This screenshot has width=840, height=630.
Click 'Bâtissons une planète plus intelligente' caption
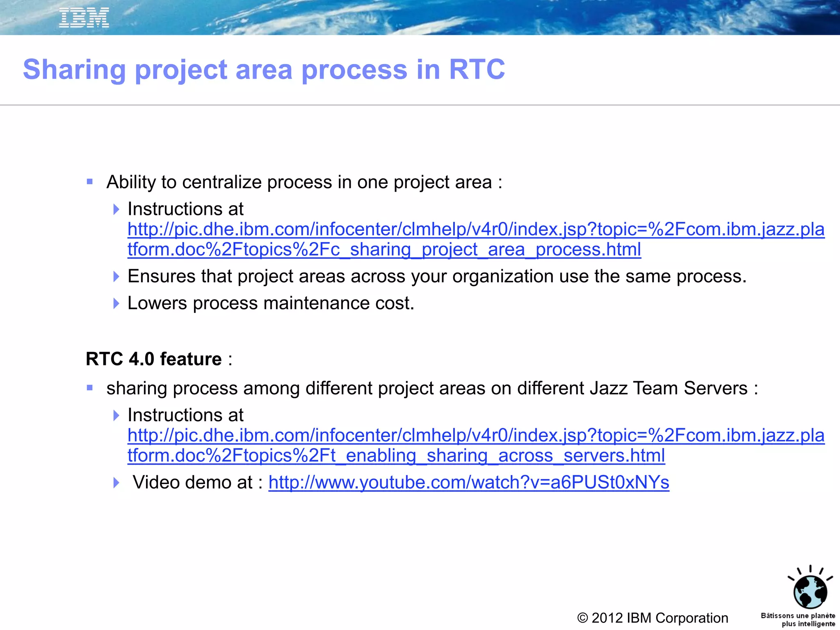[798, 620]
